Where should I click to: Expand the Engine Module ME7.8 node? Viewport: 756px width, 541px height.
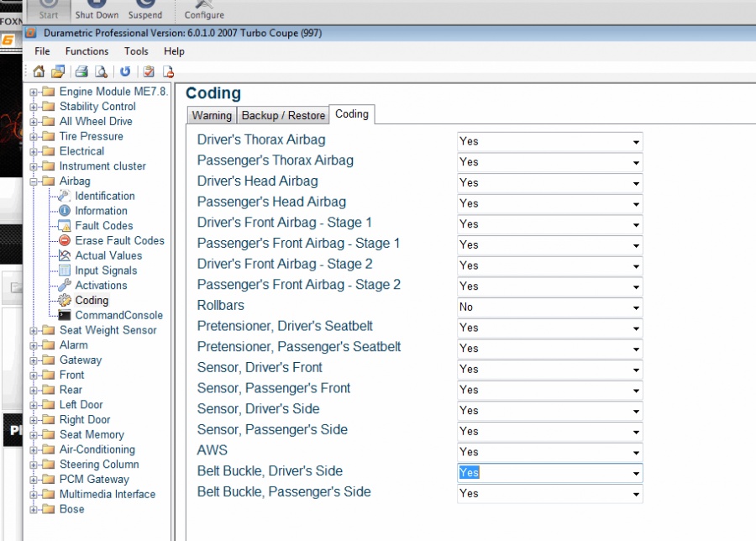tap(34, 92)
